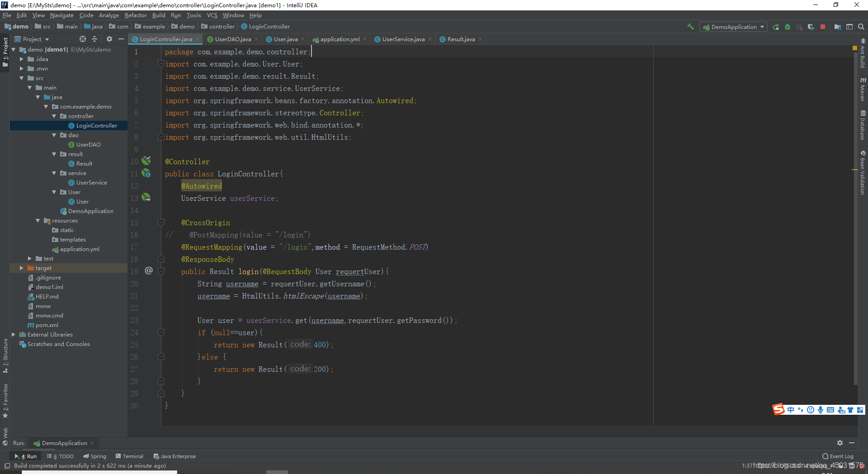868x474 pixels.
Task: Toggle the Sogou punctuation mode button
Action: pyautogui.click(x=800, y=410)
